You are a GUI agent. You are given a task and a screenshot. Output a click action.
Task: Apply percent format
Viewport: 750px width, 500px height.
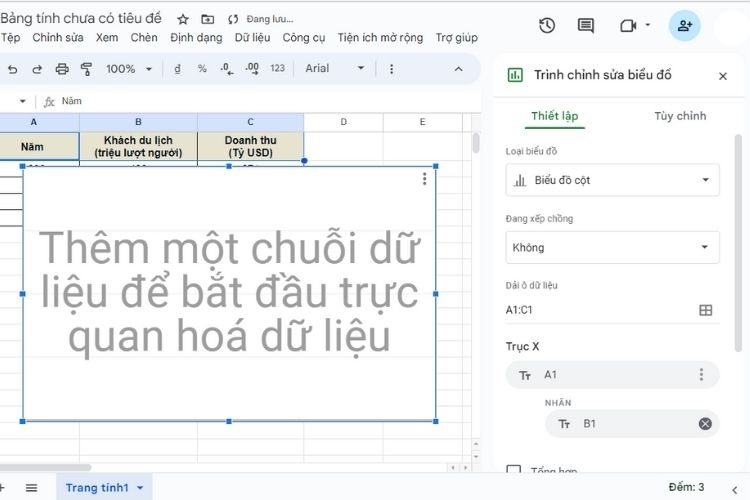(x=202, y=69)
